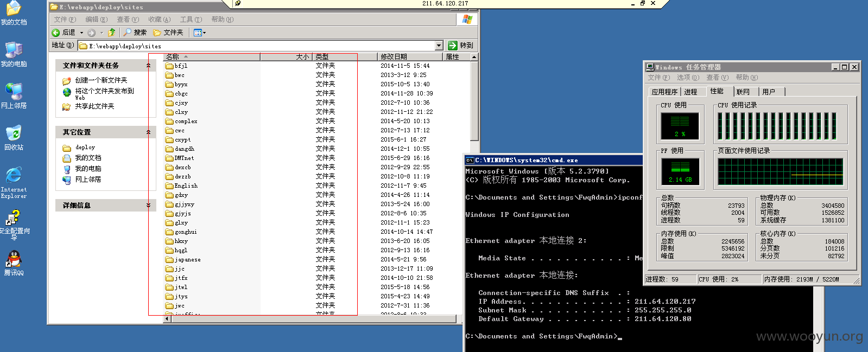Select the bfjl folder icon
The image size is (868, 352).
click(169, 66)
